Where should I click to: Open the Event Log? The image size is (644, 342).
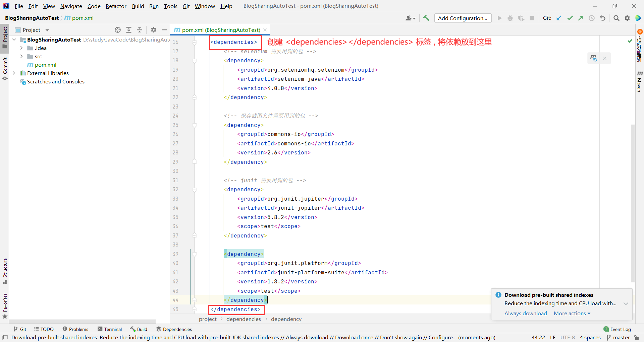click(x=617, y=329)
